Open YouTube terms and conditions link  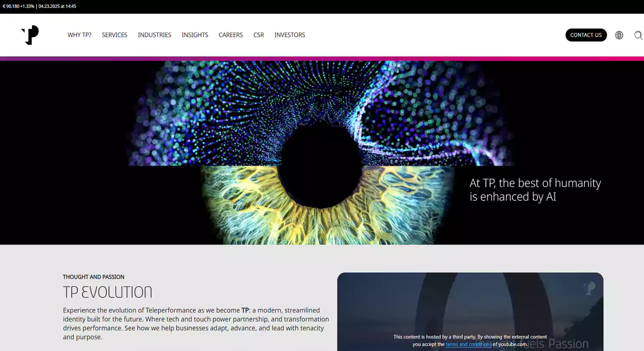click(x=468, y=344)
